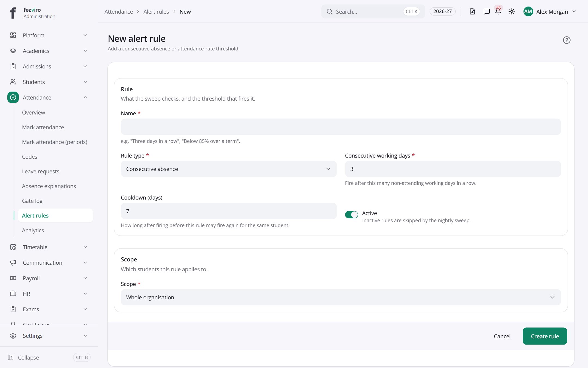588x368 pixels.
Task: Collapse the Attendance menu chevron
Action: point(85,97)
